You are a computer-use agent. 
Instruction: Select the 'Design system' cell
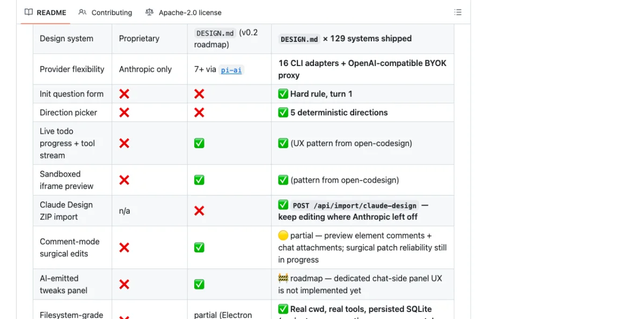click(x=72, y=39)
